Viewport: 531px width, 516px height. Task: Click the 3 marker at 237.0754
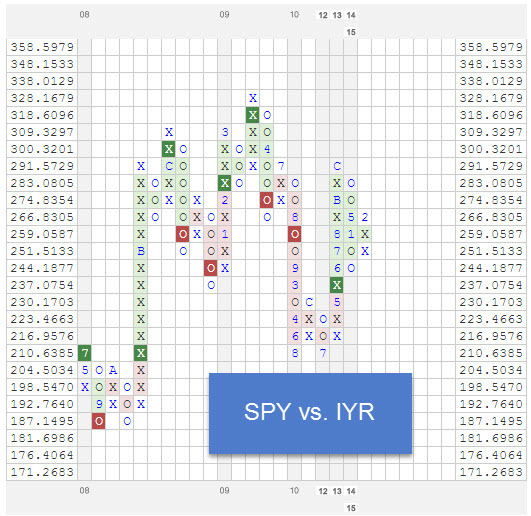295,285
